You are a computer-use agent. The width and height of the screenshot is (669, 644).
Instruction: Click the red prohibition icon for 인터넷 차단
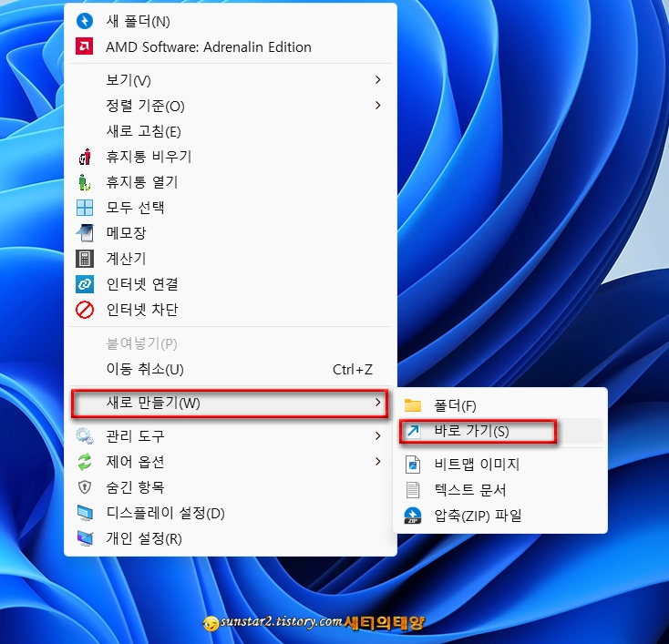(x=85, y=310)
